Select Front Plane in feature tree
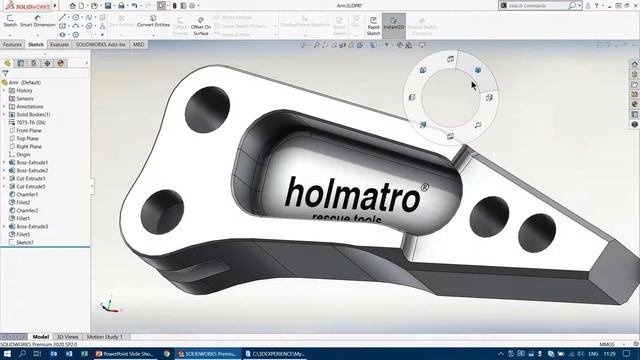Viewport: 640px width, 360px height. (29, 131)
